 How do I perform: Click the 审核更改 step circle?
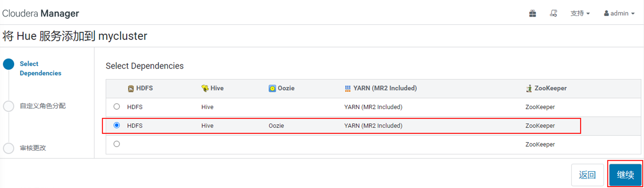click(9, 148)
